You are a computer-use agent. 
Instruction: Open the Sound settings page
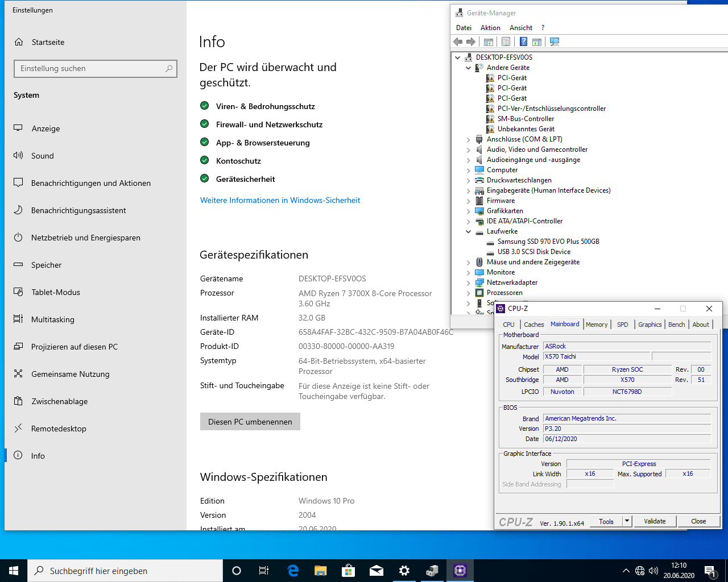click(x=96, y=156)
